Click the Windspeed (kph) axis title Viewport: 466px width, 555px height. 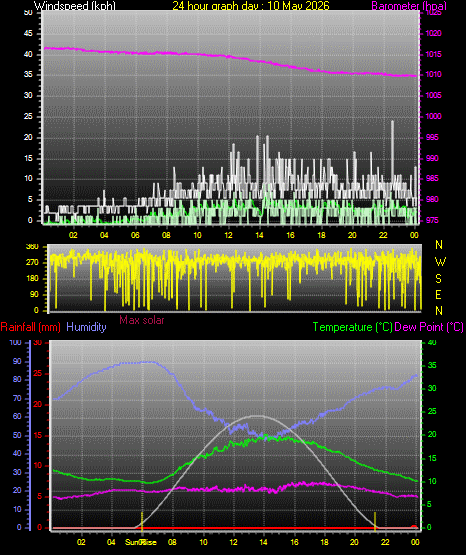[75, 6]
